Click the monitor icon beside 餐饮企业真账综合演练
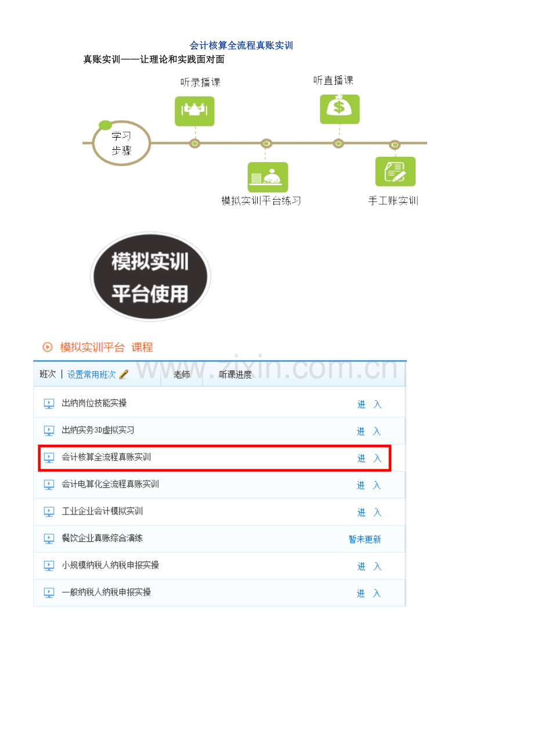This screenshot has width=534, height=756. (49, 539)
